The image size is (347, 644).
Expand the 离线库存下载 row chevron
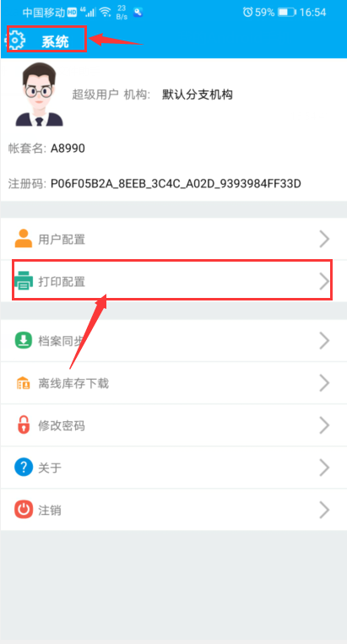point(324,383)
